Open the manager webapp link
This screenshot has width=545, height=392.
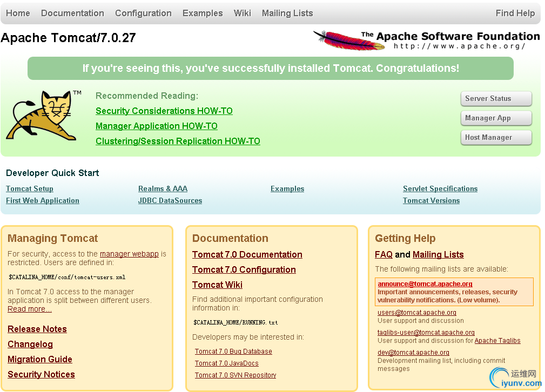(129, 254)
